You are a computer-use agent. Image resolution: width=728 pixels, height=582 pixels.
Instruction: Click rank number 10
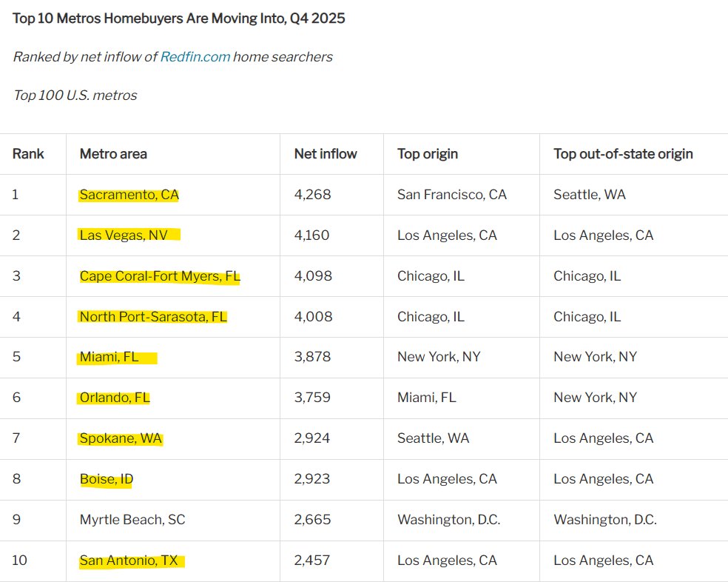[x=19, y=561]
